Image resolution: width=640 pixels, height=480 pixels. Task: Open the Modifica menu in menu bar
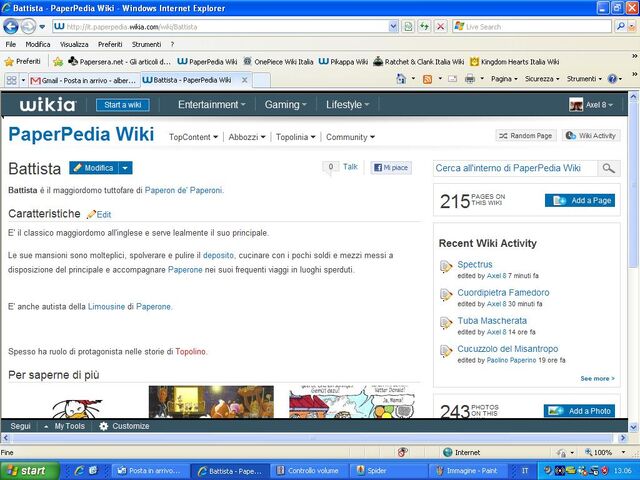pyautogui.click(x=38, y=44)
